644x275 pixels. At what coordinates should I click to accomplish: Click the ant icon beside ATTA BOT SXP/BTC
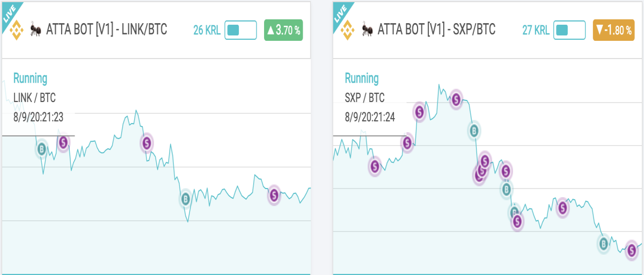(x=368, y=30)
